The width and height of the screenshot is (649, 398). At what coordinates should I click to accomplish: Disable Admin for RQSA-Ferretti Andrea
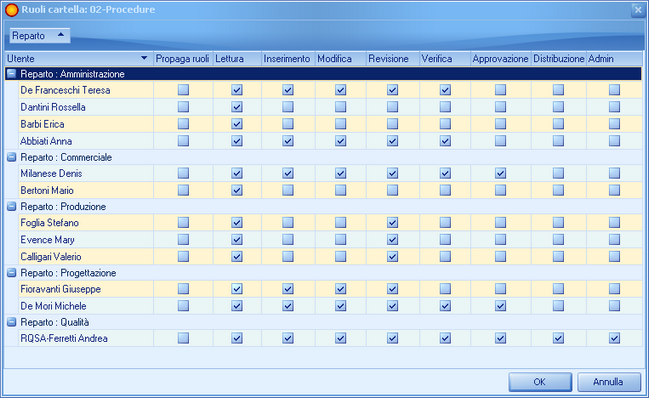tap(614, 338)
